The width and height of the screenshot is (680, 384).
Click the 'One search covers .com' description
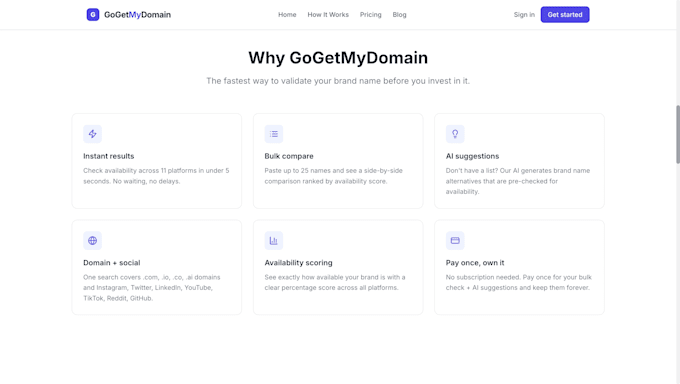pyautogui.click(x=152, y=288)
